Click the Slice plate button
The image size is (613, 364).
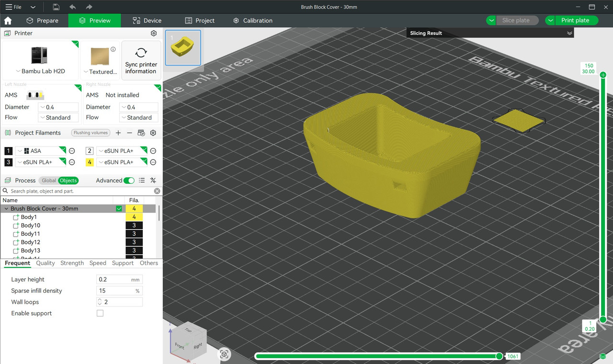tap(516, 21)
